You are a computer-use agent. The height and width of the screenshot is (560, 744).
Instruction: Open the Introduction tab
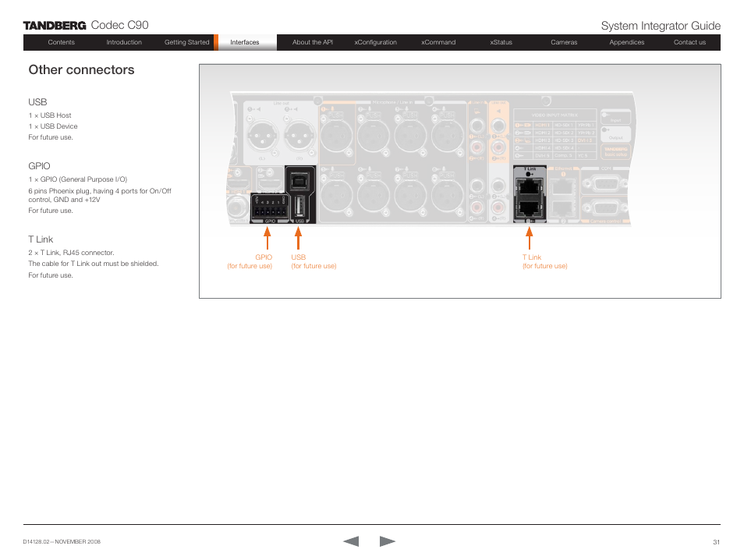pyautogui.click(x=124, y=43)
